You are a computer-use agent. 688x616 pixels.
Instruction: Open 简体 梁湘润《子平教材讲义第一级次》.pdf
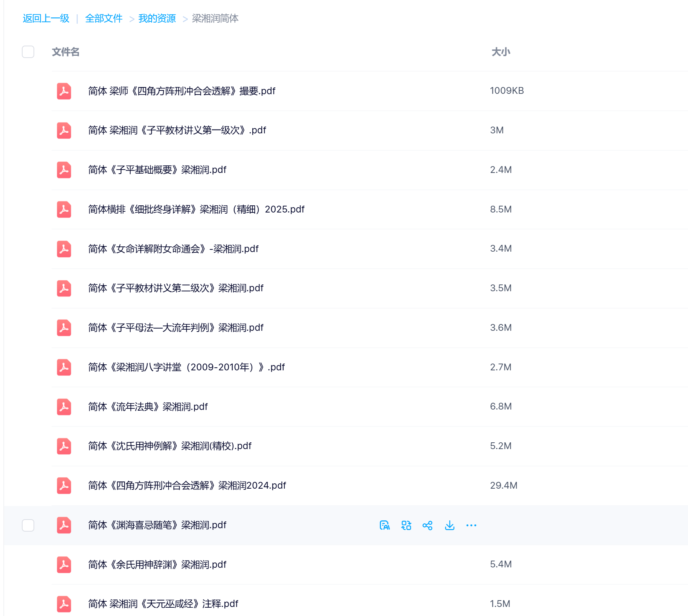click(177, 130)
